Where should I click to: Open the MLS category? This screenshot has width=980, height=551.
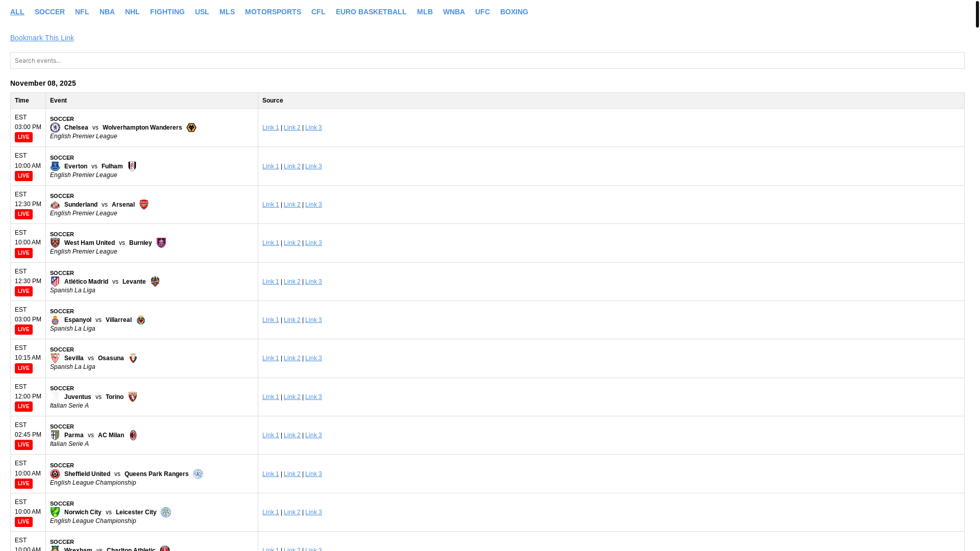click(227, 12)
